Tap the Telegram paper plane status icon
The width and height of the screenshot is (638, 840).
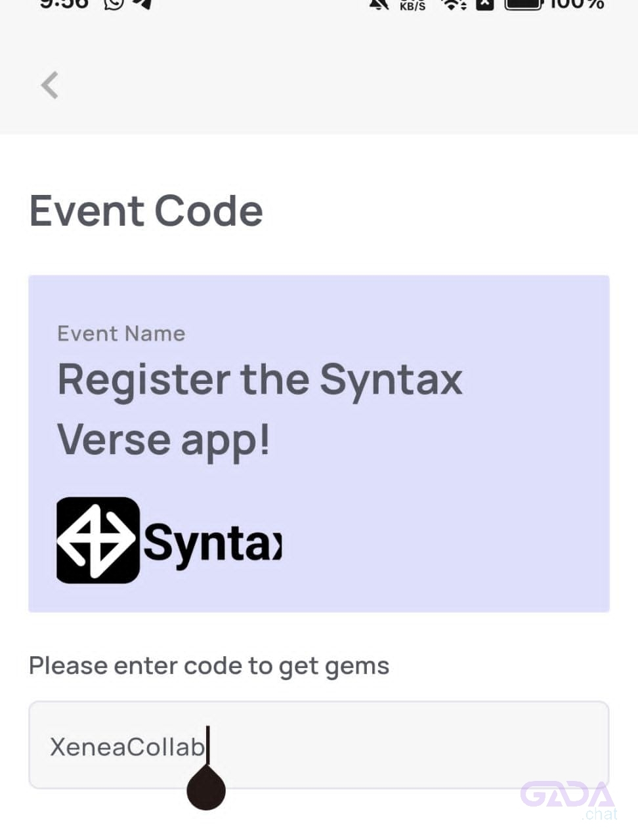tap(144, 4)
